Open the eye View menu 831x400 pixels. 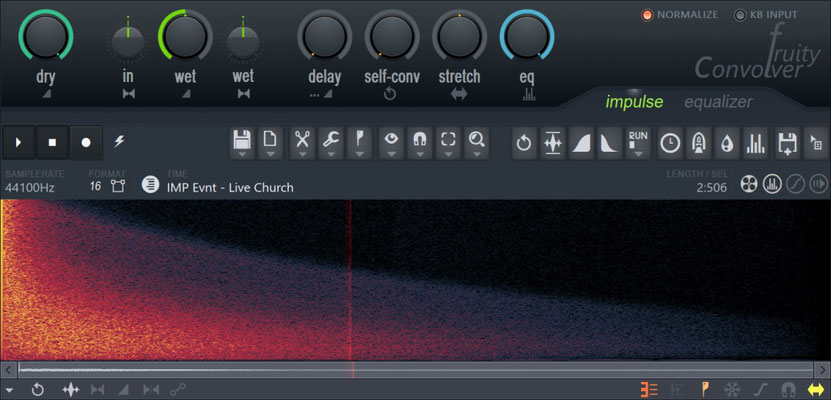(x=392, y=143)
